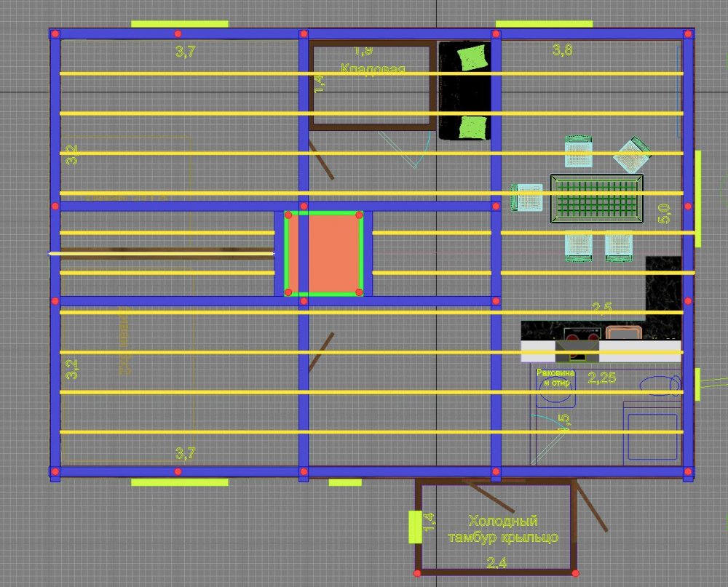Click the chair left of the dining table
Image resolution: width=728 pixels, height=587 pixels.
pyautogui.click(x=528, y=197)
